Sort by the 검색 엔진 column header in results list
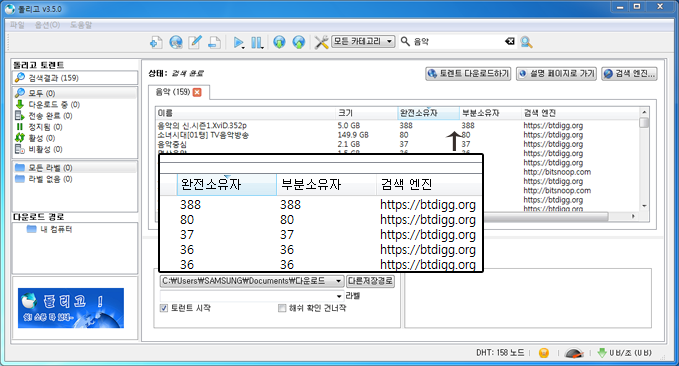Image resolution: width=679 pixels, height=366 pixels. (x=580, y=113)
